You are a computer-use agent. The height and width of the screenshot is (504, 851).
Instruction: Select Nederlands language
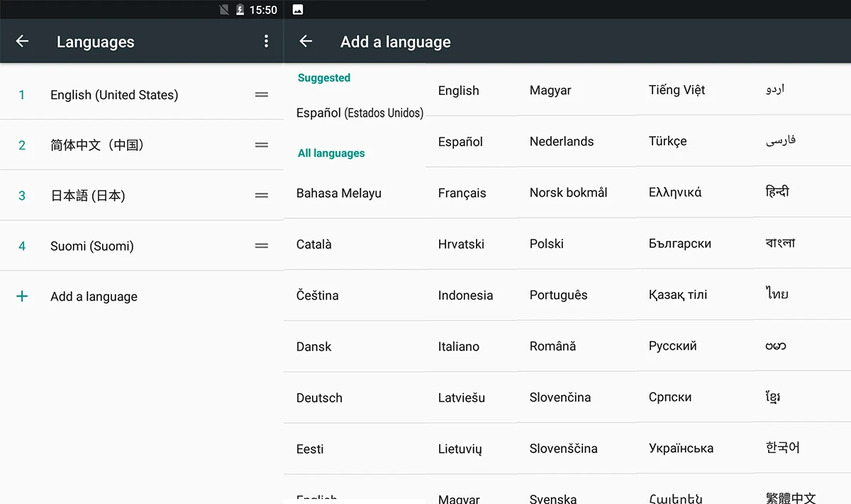pos(562,141)
